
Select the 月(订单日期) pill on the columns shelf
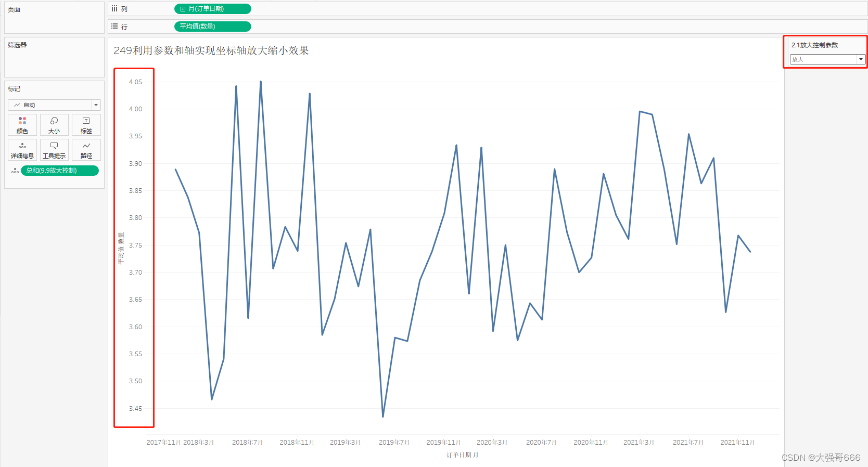coord(212,9)
